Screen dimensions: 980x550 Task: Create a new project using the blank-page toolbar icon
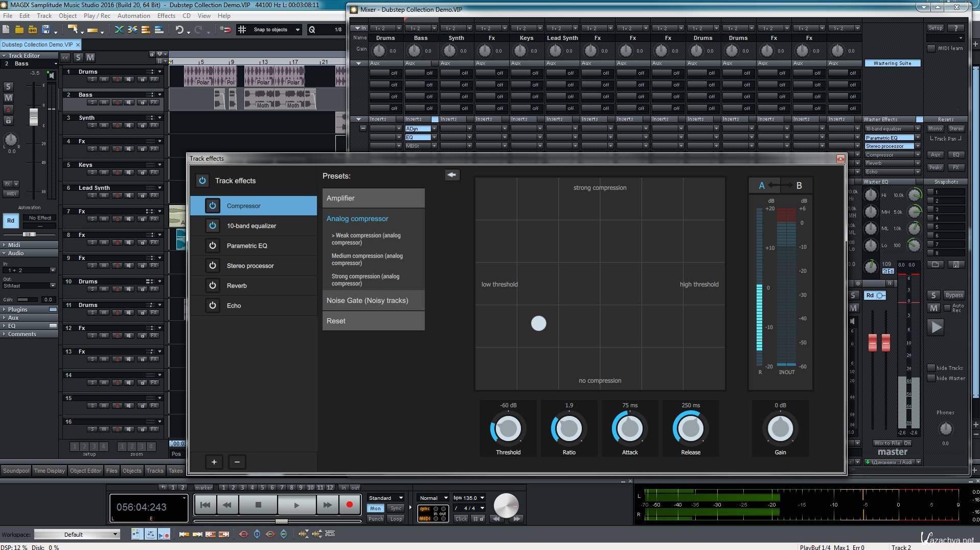(6, 30)
